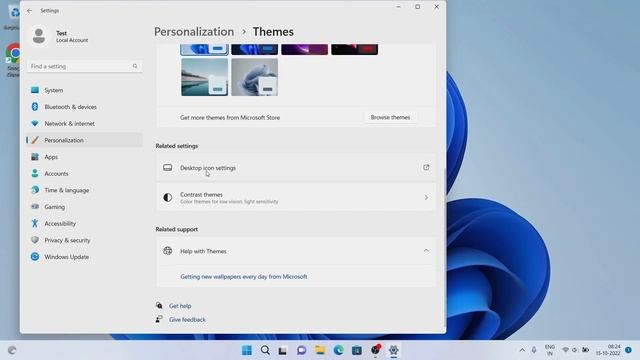The image size is (640, 360).
Task: Open the clock showing 08:24
Action: (x=608, y=350)
